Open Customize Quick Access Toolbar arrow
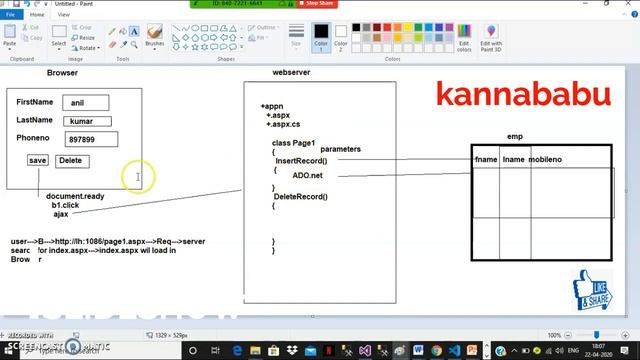Screen dimensions: 640x360 tap(46, 4)
